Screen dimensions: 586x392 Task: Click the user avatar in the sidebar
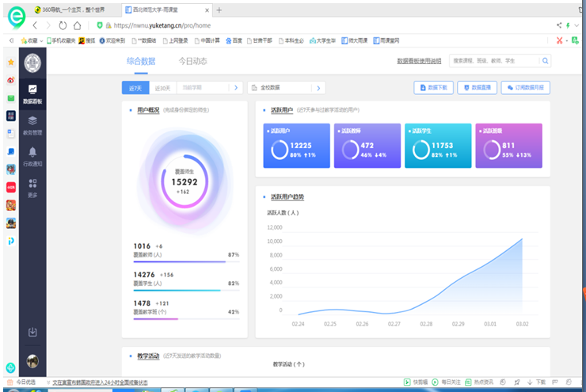32,361
